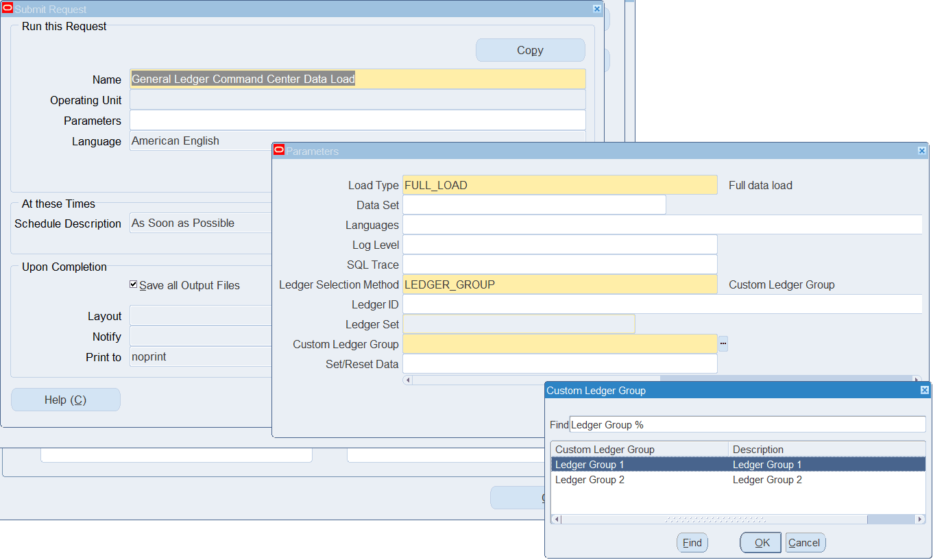The image size is (933, 560).
Task: Confirm ledger group selection with OK
Action: tap(760, 542)
